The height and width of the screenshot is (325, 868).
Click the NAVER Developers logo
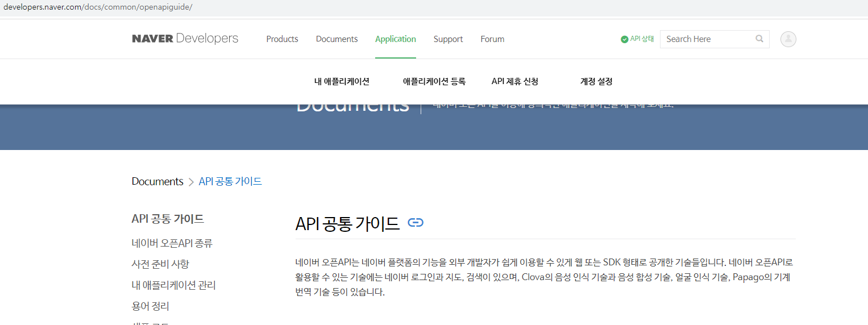pos(185,39)
